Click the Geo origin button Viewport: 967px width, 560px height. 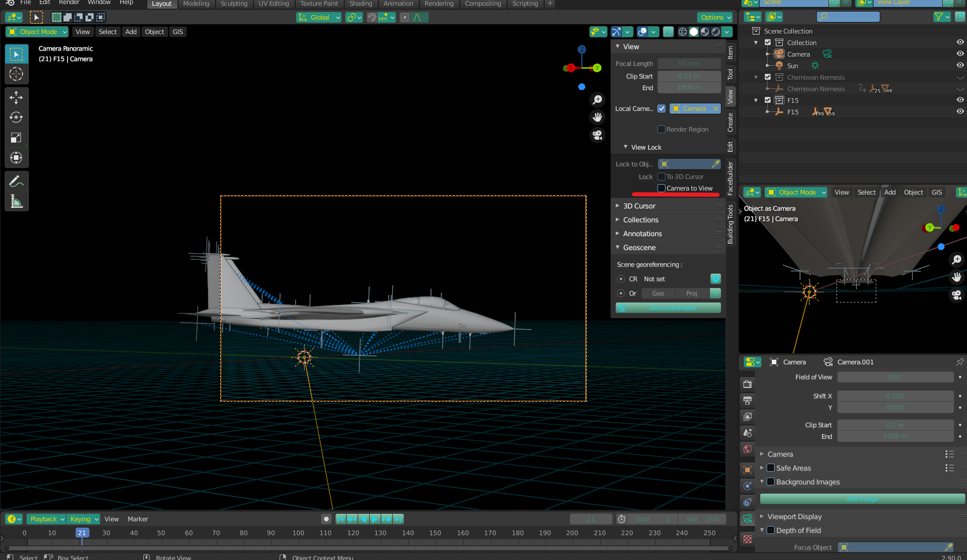point(658,293)
